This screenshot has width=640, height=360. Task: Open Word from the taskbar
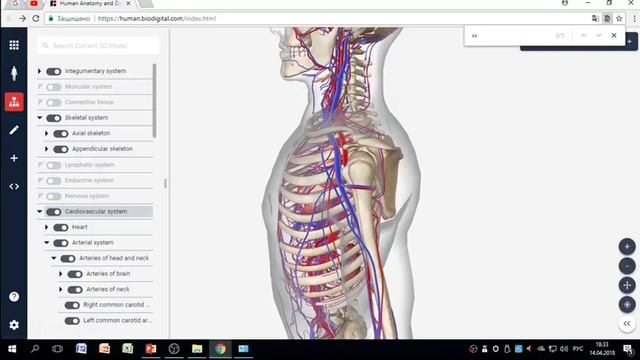81,349
